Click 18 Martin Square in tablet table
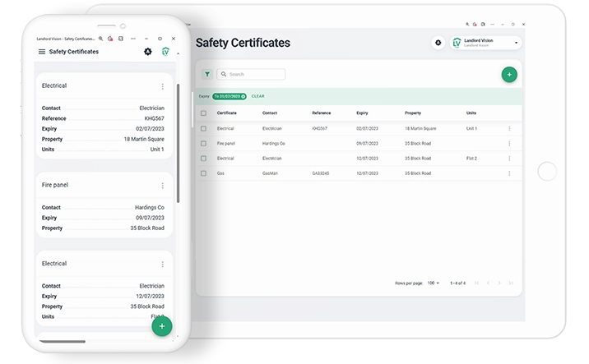This screenshot has width=589, height=364. point(420,128)
